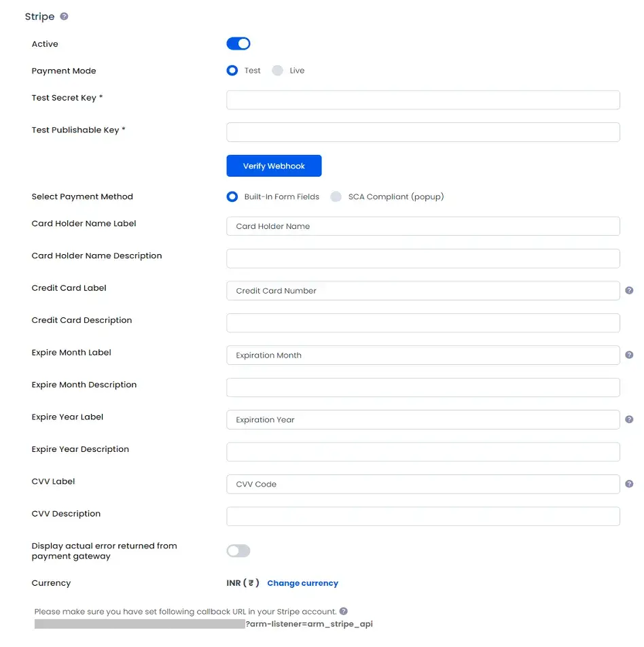Click help icon beside Expire Month Label field
This screenshot has width=644, height=647.
(629, 355)
